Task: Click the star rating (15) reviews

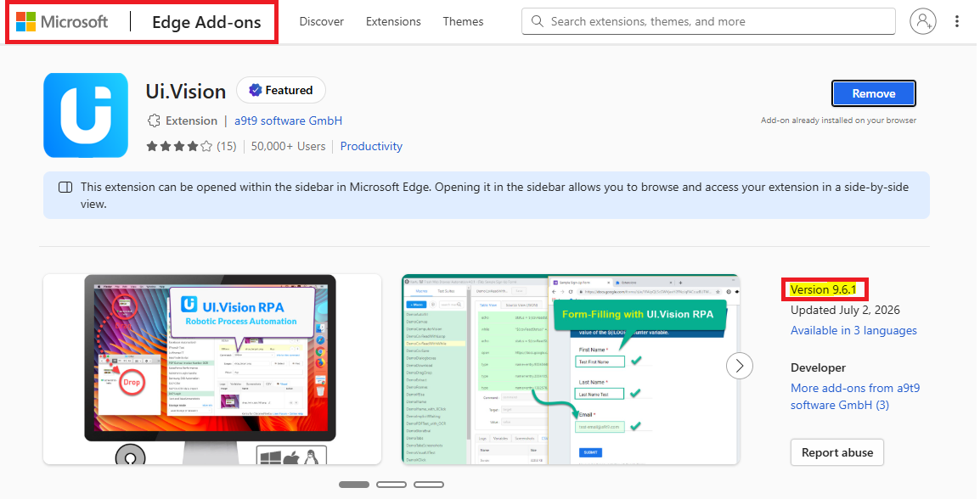Action: click(x=191, y=146)
